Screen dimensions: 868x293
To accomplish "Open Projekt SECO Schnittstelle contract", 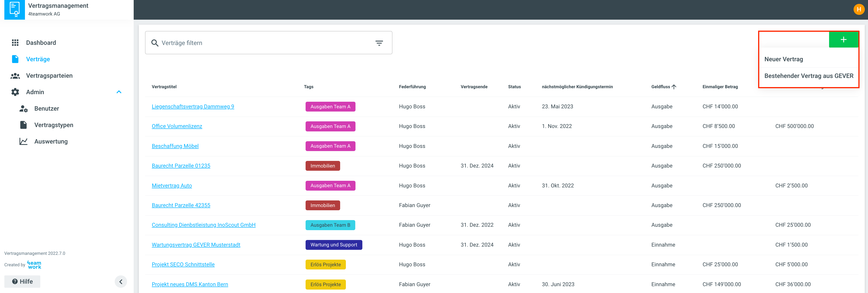I will [183, 264].
